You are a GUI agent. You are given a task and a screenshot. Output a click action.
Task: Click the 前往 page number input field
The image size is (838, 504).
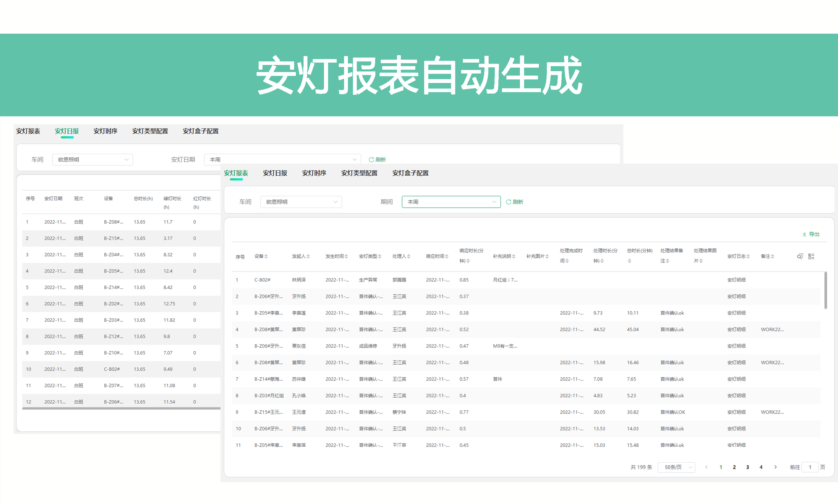810,467
